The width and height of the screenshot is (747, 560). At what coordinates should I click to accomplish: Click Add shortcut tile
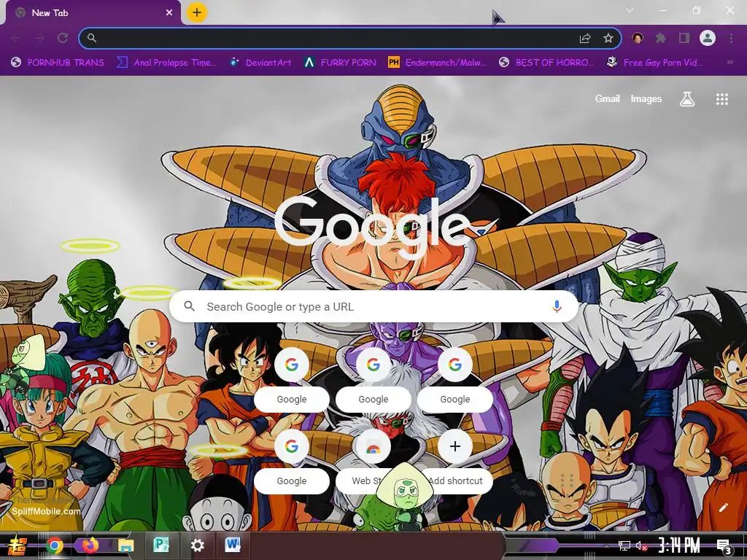pos(455,461)
